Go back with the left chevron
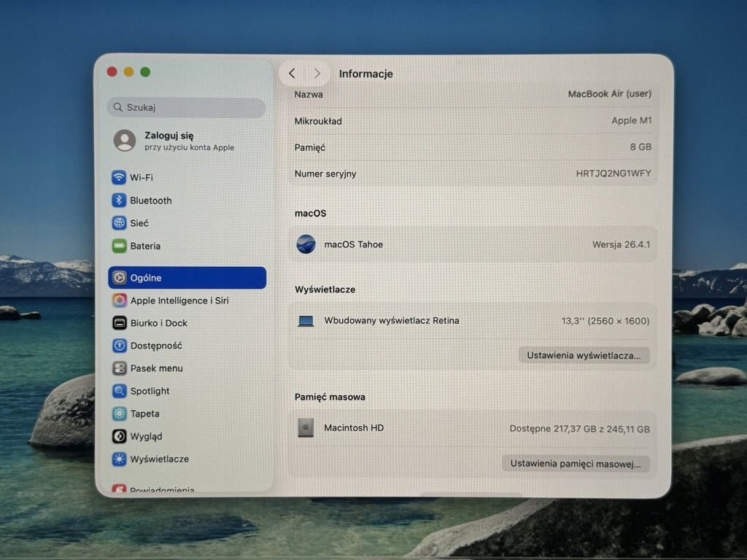Screen dimensions: 747x560 click(x=292, y=74)
